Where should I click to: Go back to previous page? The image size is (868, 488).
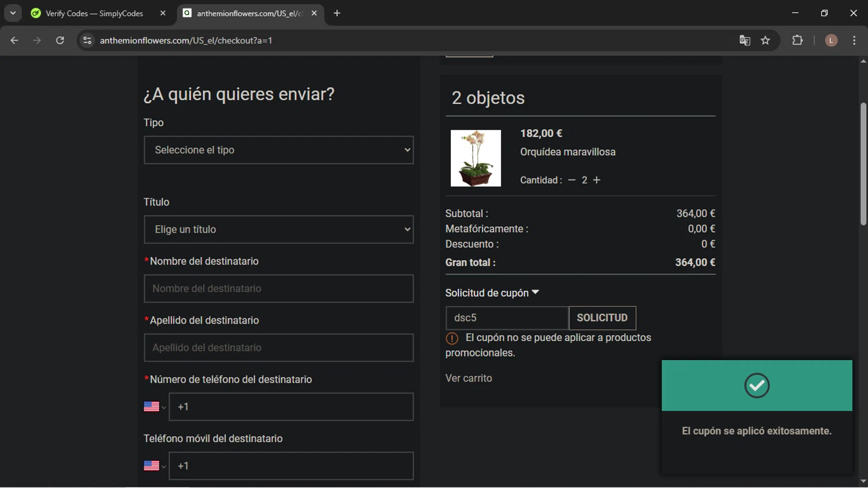pyautogui.click(x=14, y=41)
